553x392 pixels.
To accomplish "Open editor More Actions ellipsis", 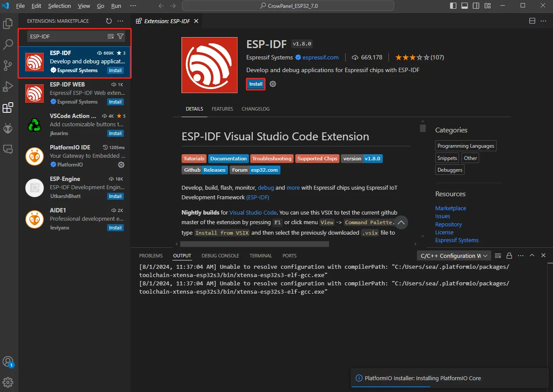I will [543, 21].
